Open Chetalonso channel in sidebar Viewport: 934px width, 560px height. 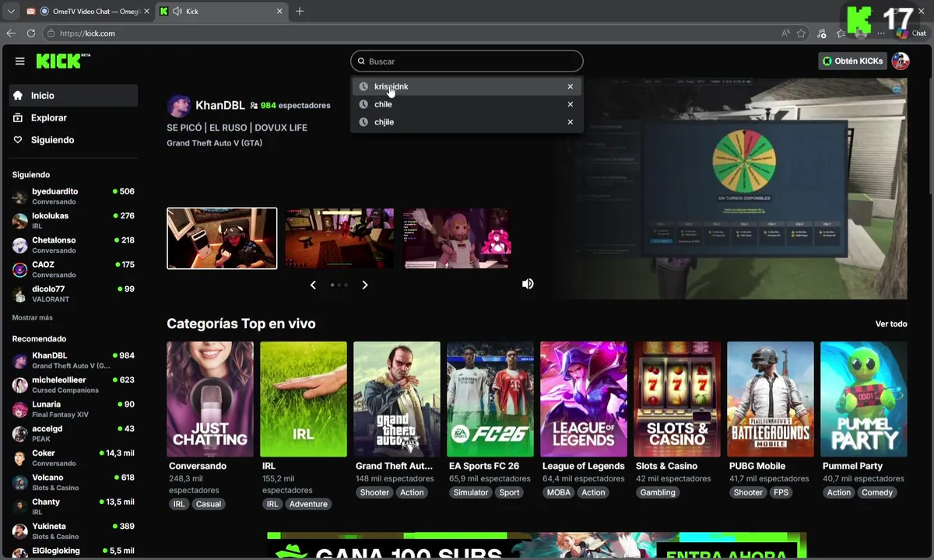click(x=73, y=245)
